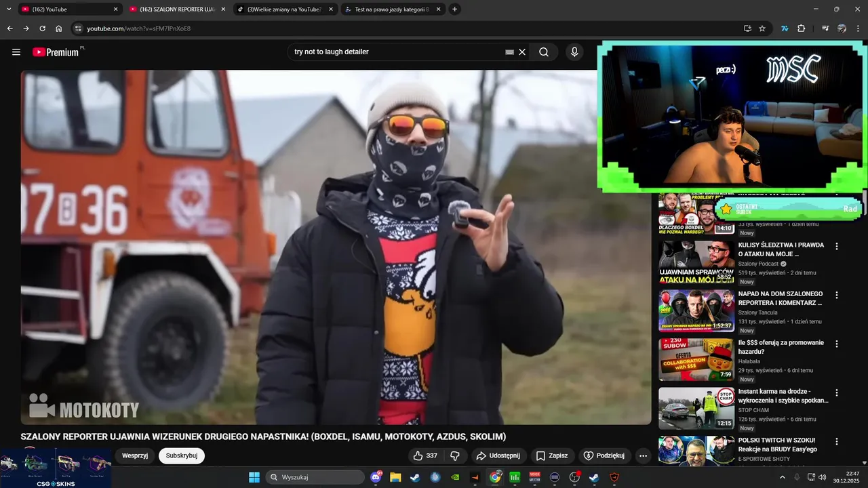
Task: Open the tab search dropdown
Action: pyautogui.click(x=9, y=9)
